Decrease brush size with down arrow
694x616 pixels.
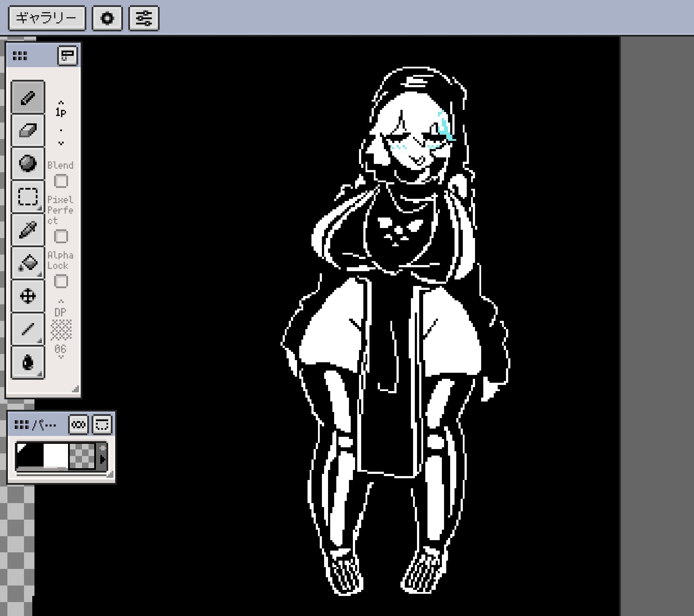point(61,143)
